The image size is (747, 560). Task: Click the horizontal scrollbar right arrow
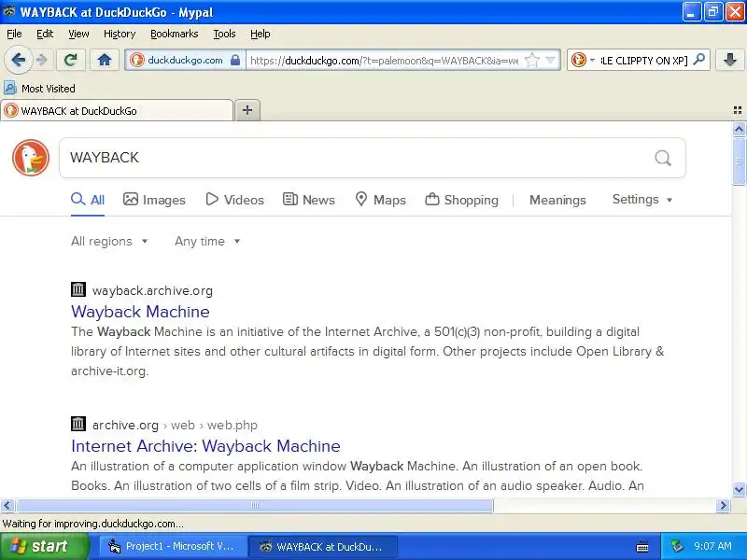(x=723, y=505)
